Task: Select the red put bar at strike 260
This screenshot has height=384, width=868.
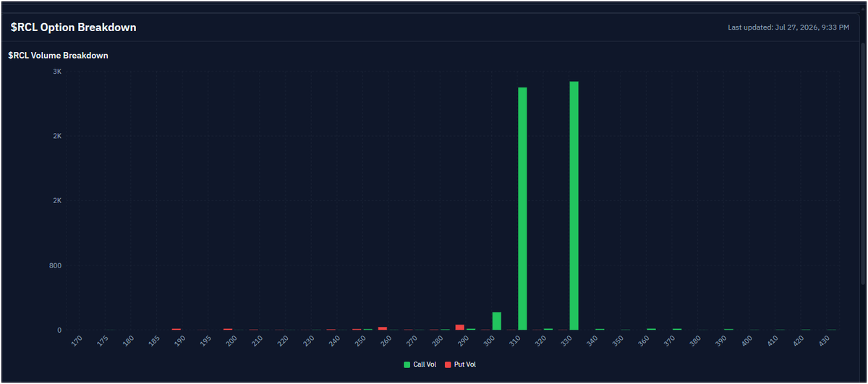Action: pyautogui.click(x=383, y=328)
